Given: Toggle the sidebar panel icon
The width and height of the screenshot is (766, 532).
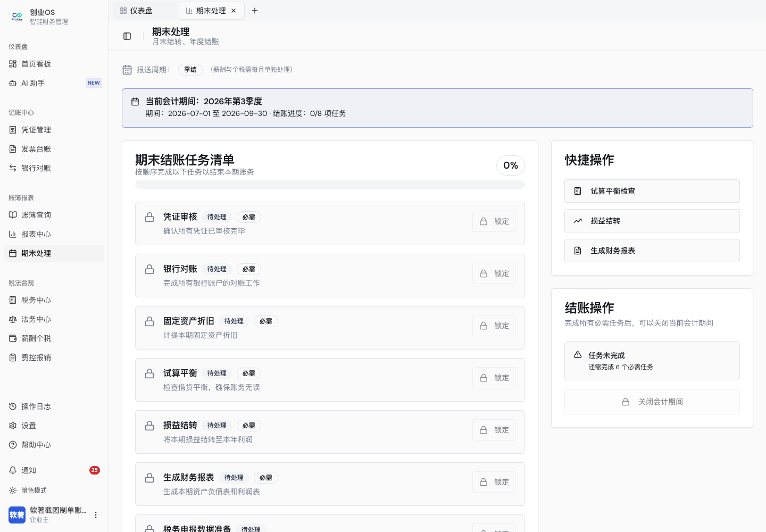Looking at the screenshot, I should tap(127, 36).
